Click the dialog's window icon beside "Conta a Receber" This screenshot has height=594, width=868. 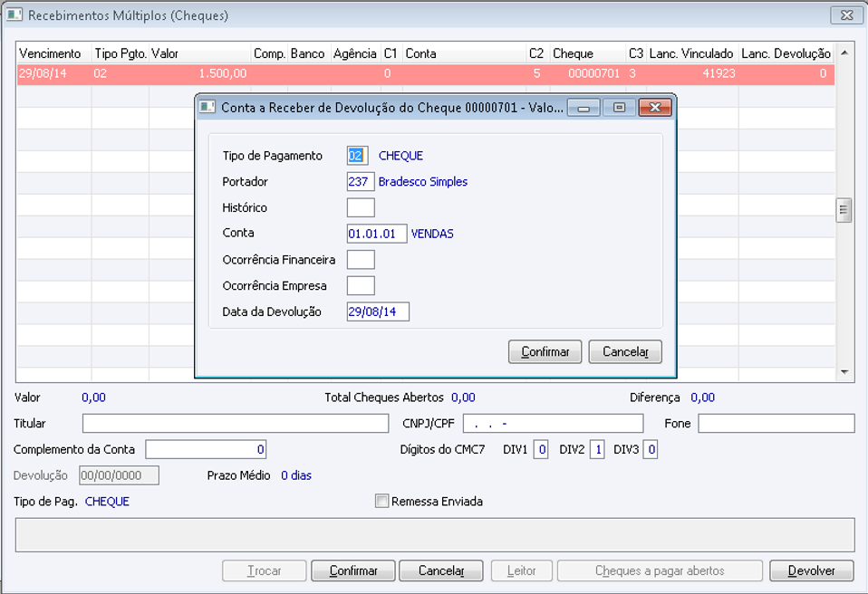pos(207,107)
